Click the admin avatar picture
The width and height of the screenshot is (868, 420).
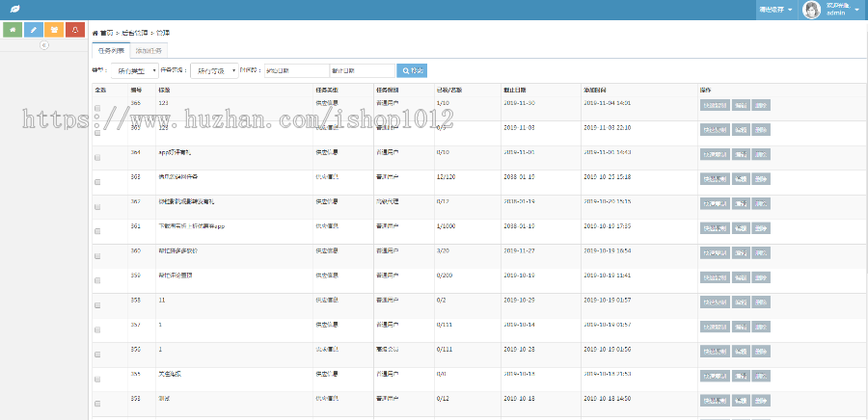pos(811,10)
